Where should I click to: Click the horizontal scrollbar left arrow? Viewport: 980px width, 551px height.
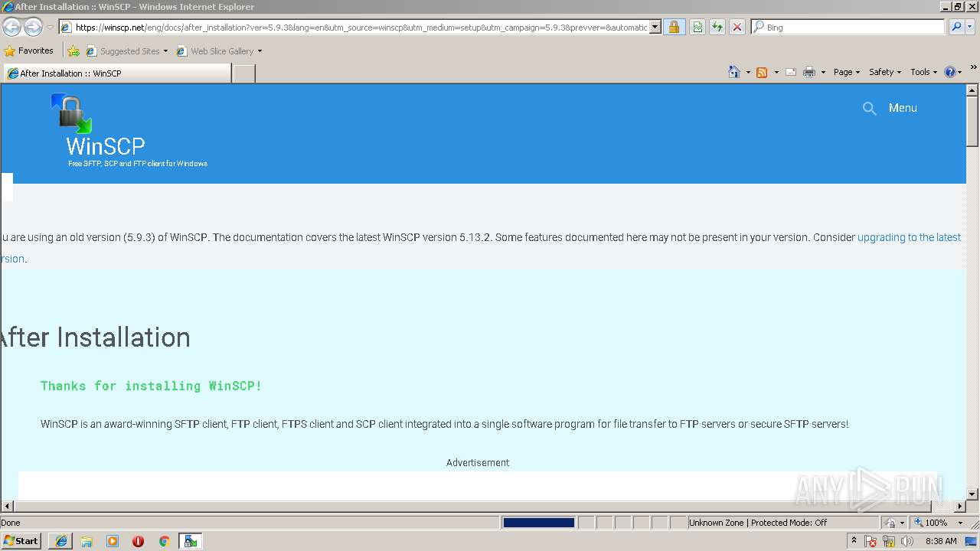(x=8, y=507)
